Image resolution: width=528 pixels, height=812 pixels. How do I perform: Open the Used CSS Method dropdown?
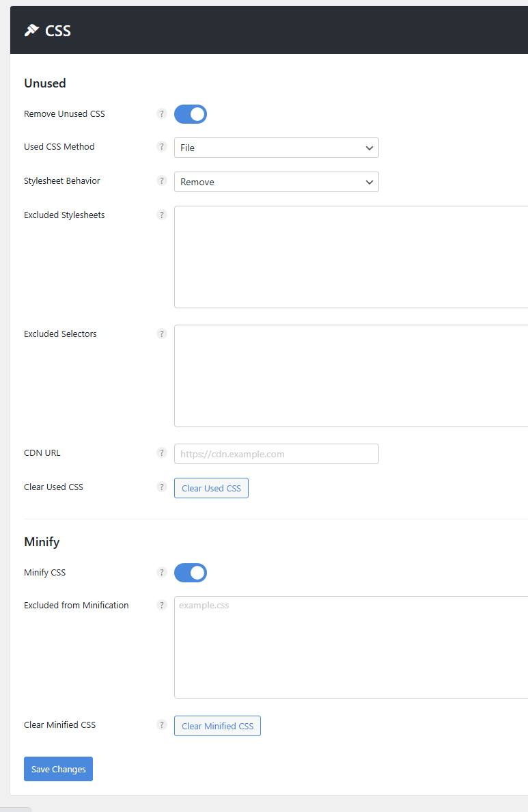pos(276,148)
